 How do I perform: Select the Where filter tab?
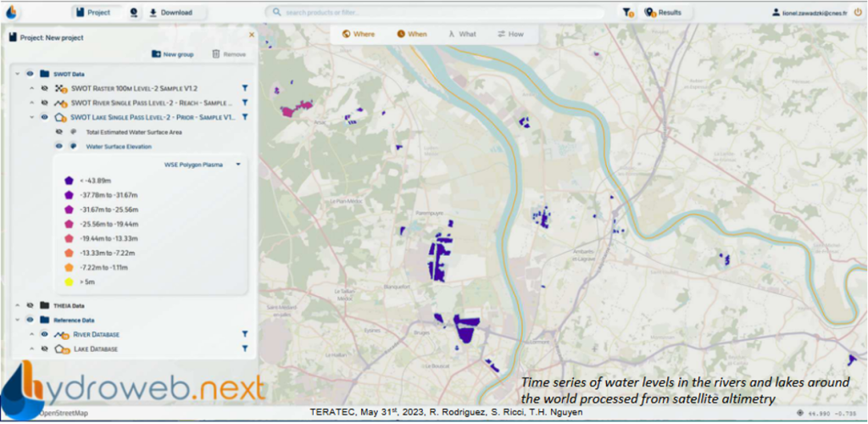pos(359,34)
